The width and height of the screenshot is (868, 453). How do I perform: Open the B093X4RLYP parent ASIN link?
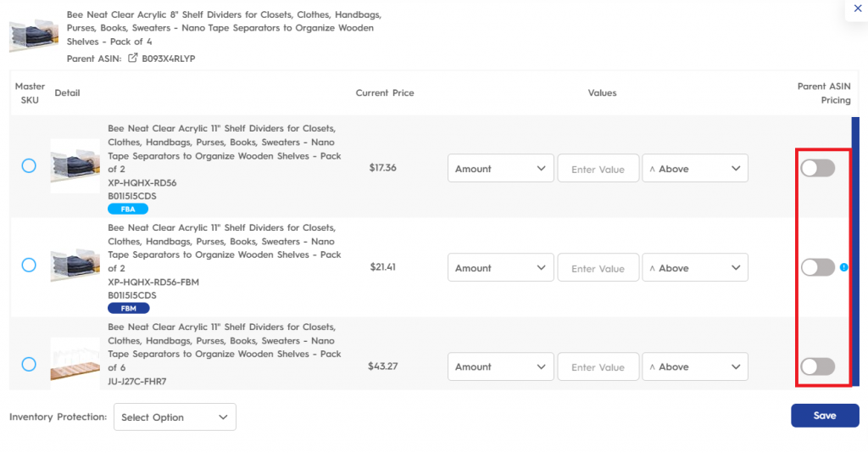tap(169, 59)
